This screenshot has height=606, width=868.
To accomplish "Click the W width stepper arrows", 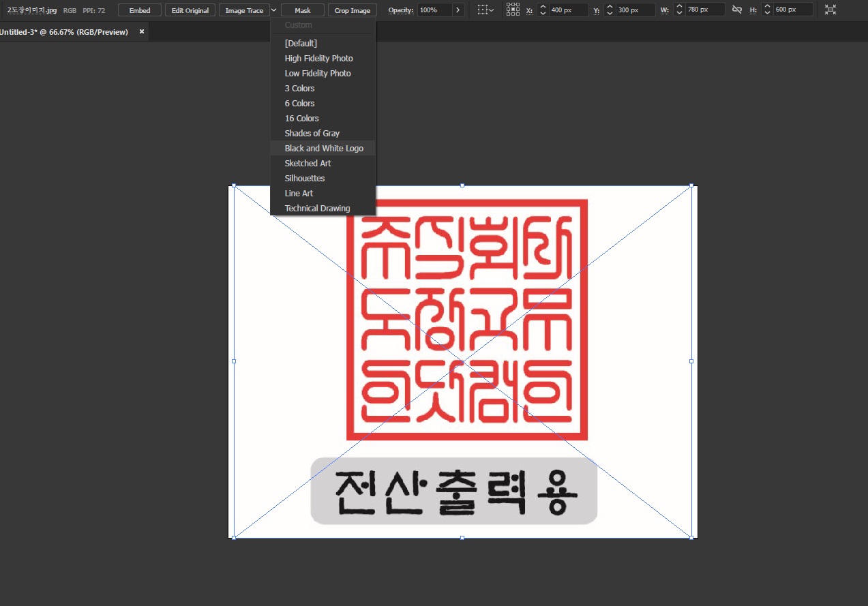I will 678,10.
